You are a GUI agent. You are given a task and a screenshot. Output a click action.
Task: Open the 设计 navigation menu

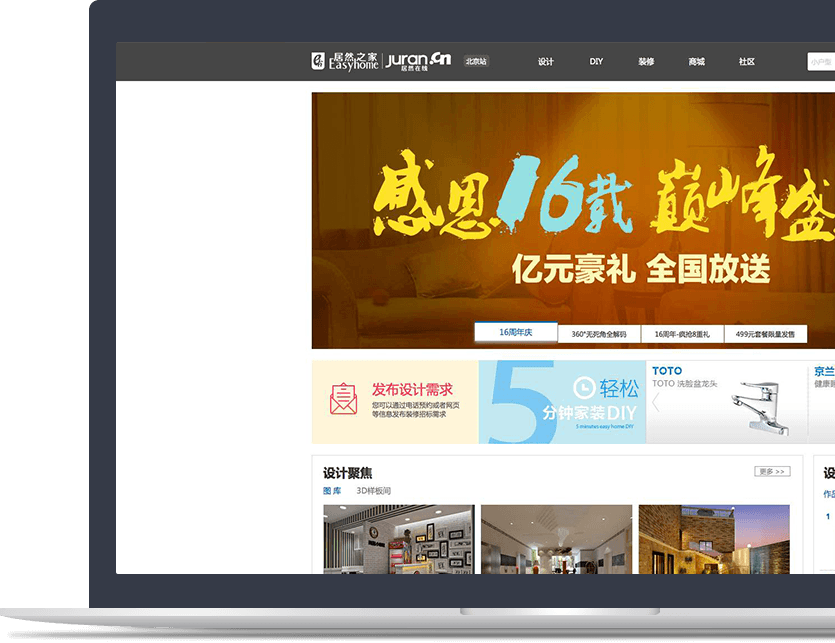(x=546, y=62)
